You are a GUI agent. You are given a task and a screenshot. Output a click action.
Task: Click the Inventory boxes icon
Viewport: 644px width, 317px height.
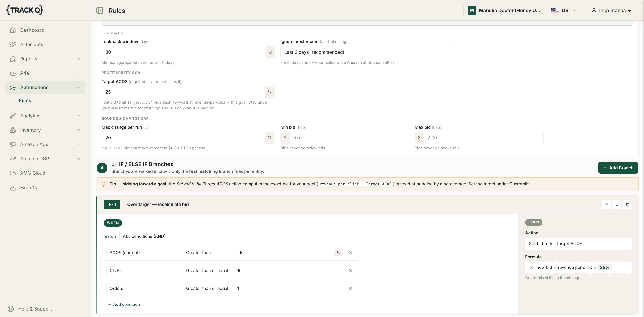click(x=13, y=130)
